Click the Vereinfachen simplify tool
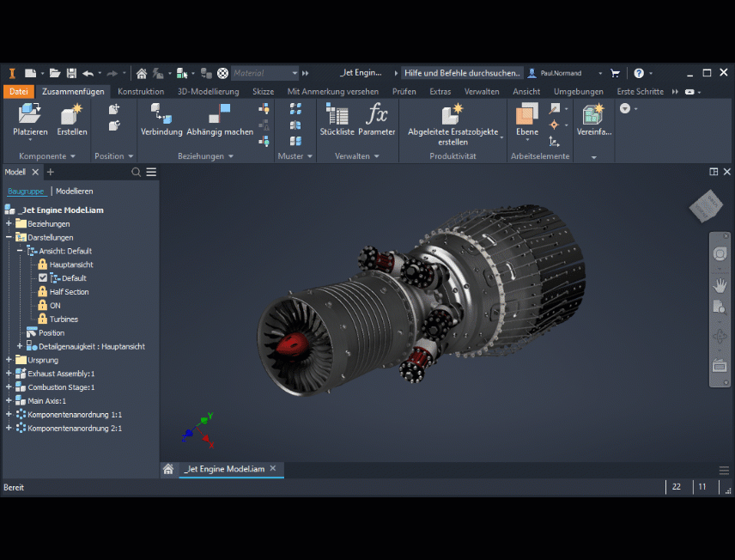Viewport: 735px width, 560px height. click(593, 114)
